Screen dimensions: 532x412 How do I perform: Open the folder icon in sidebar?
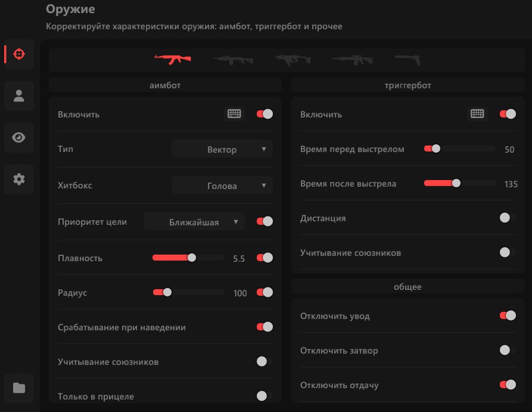(19, 388)
